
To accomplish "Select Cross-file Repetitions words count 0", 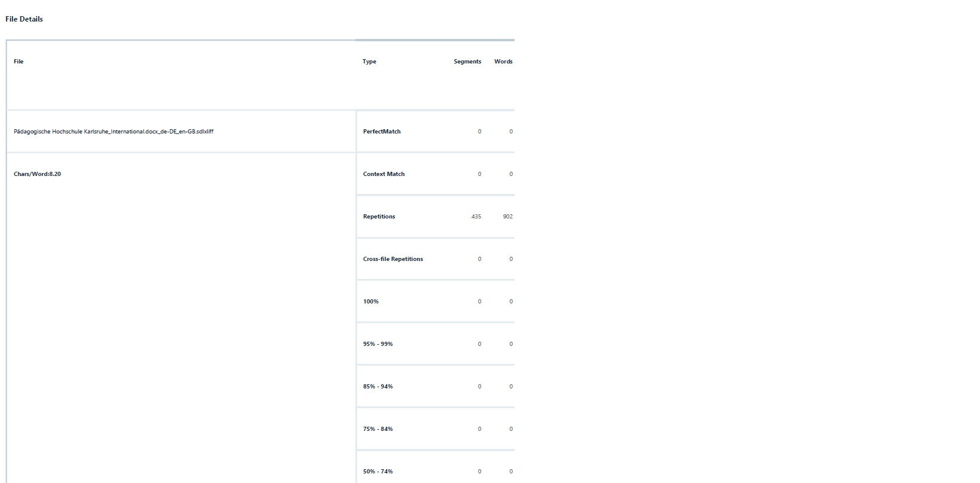I will click(511, 259).
